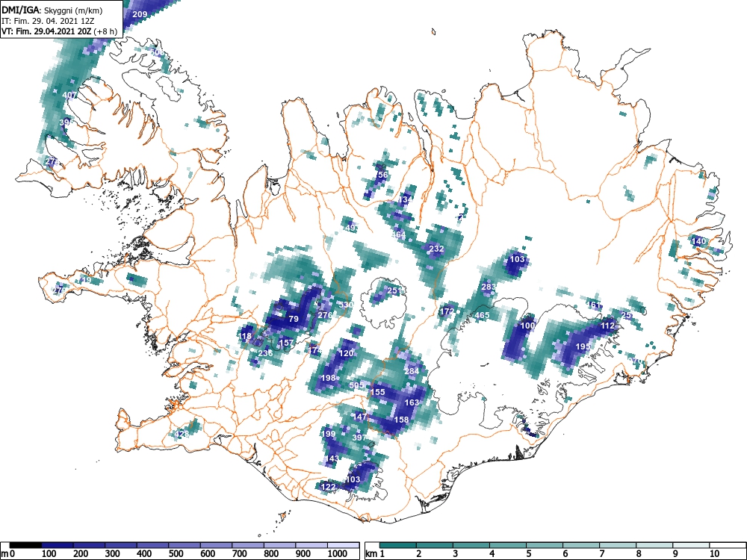
Task: Click the '10' label on the kilometre legend
Action: click(713, 553)
